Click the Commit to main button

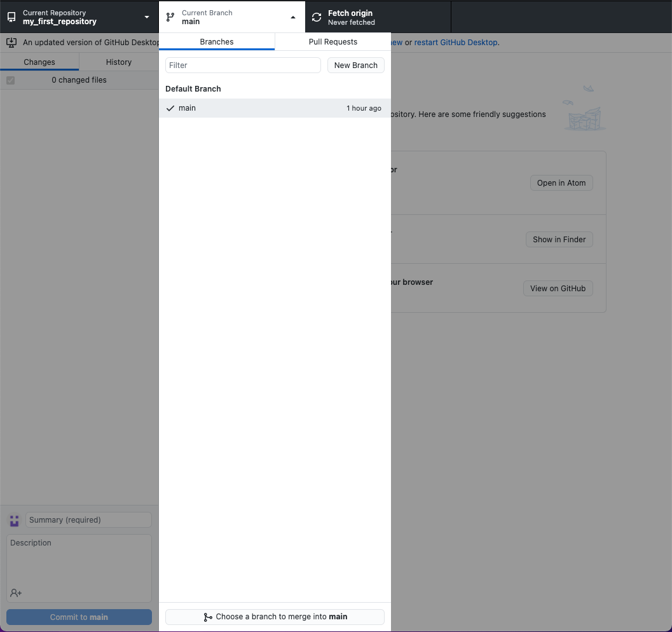(x=79, y=617)
